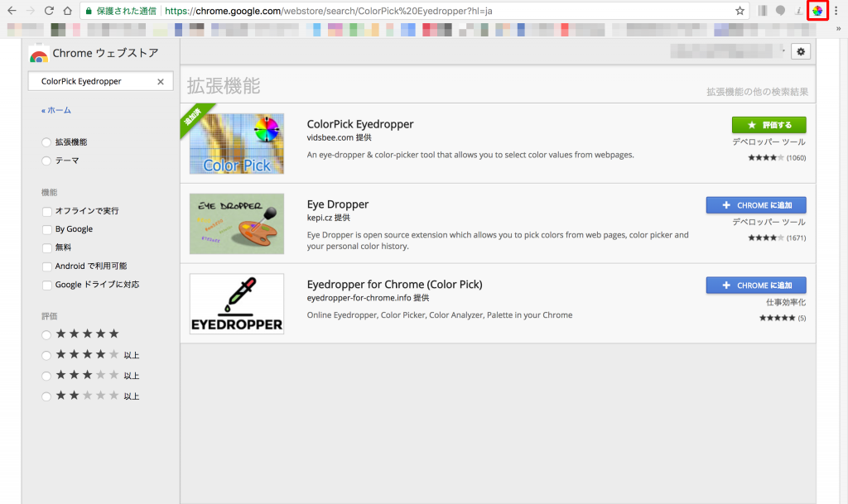Click the 仕事効率化 category label
The width and height of the screenshot is (848, 504).
click(786, 303)
